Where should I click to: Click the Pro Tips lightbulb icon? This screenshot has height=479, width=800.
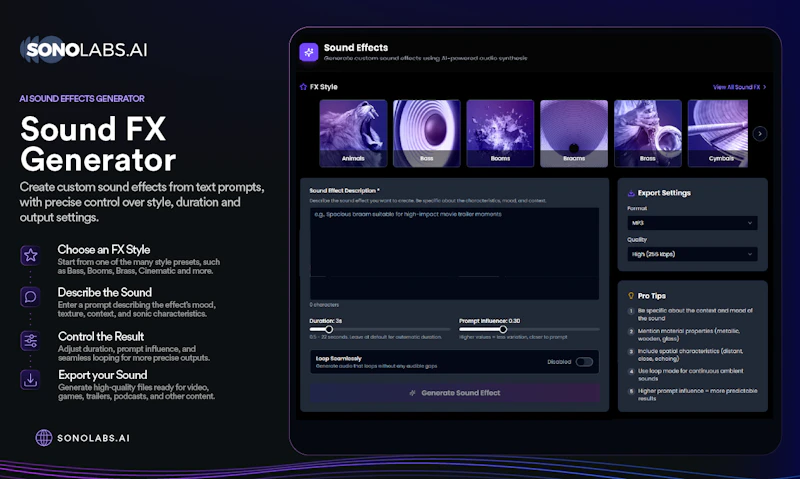pos(631,296)
